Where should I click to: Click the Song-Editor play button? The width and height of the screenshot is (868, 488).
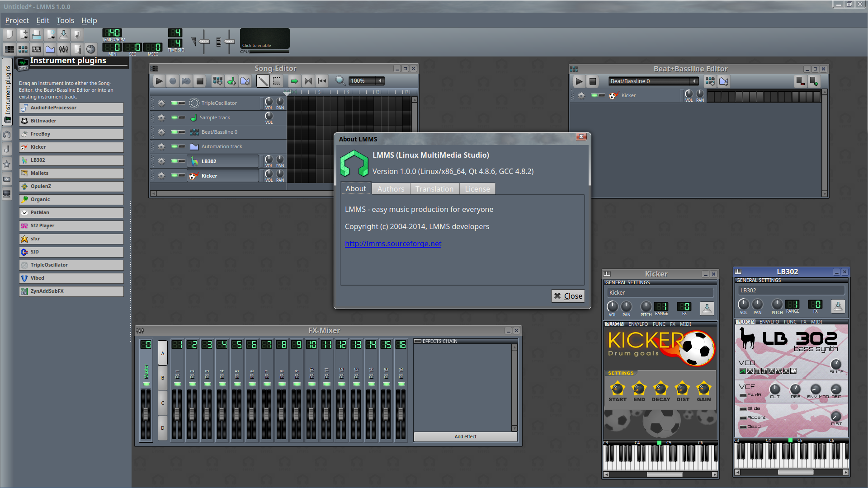(x=159, y=81)
